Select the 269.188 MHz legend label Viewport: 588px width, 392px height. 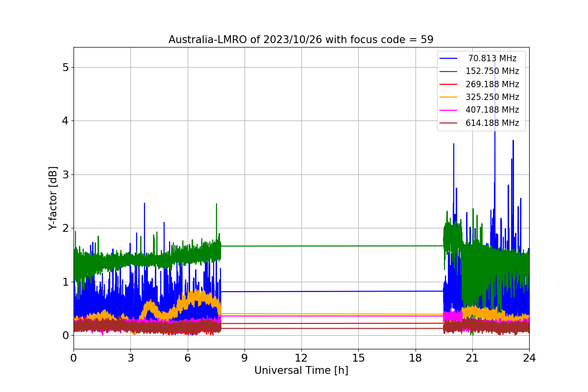[x=492, y=84]
